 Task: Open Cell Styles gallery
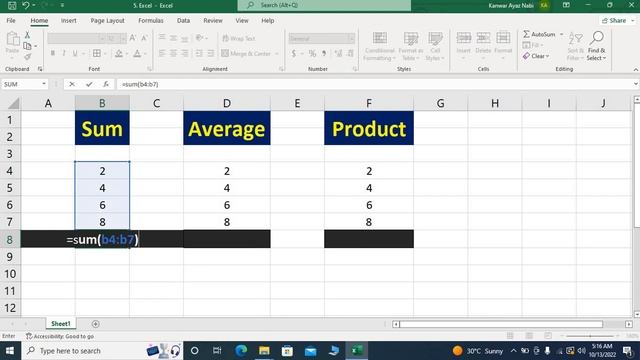pos(435,46)
